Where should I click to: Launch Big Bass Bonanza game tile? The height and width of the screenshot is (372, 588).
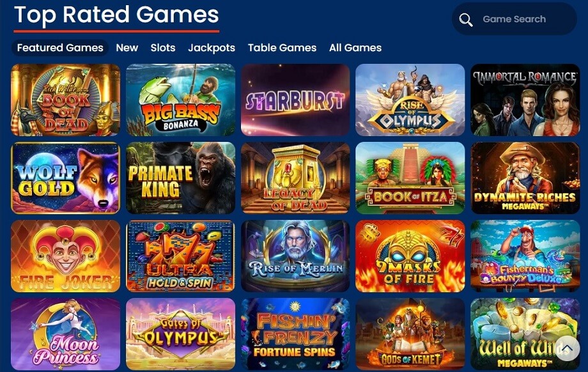pos(180,100)
